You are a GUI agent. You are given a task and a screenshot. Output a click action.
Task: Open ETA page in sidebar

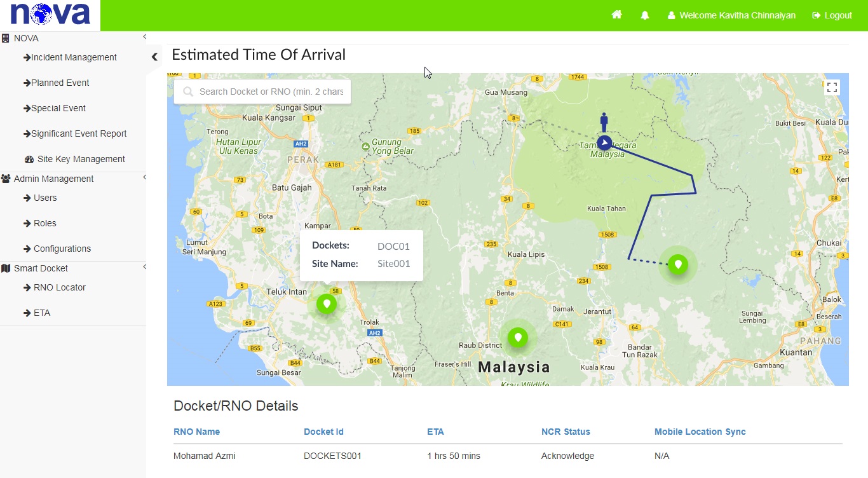(37, 313)
